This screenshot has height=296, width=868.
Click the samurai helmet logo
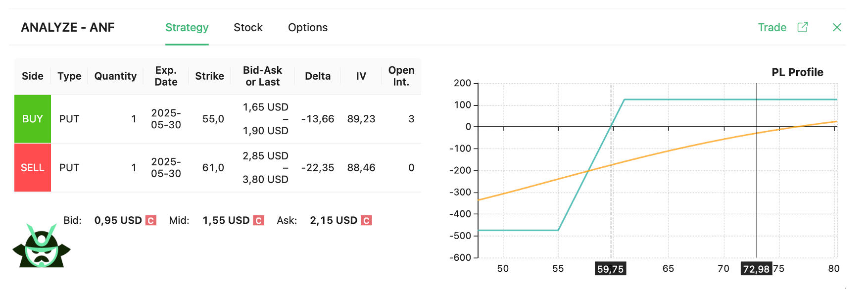click(x=41, y=248)
